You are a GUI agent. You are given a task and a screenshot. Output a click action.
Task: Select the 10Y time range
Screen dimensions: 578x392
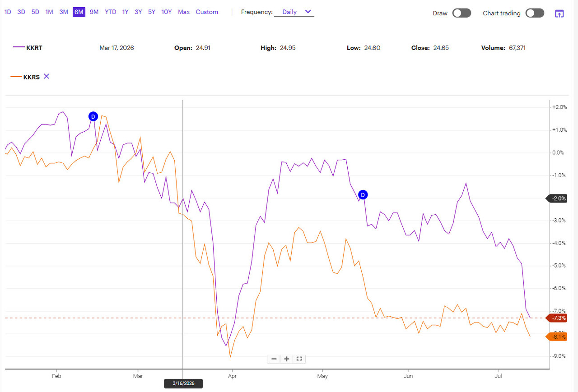167,12
